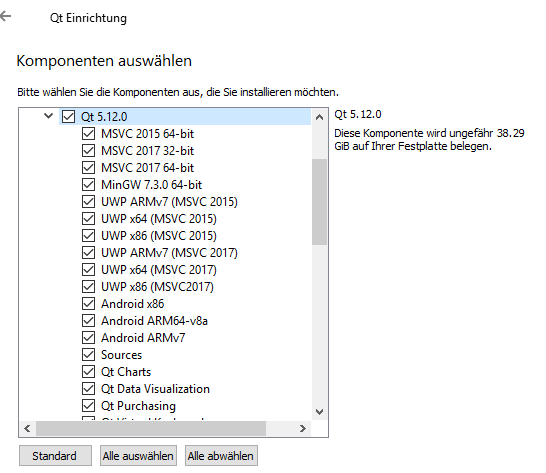546x473 pixels.
Task: Select Qt Data Visualization row
Action: (x=155, y=389)
